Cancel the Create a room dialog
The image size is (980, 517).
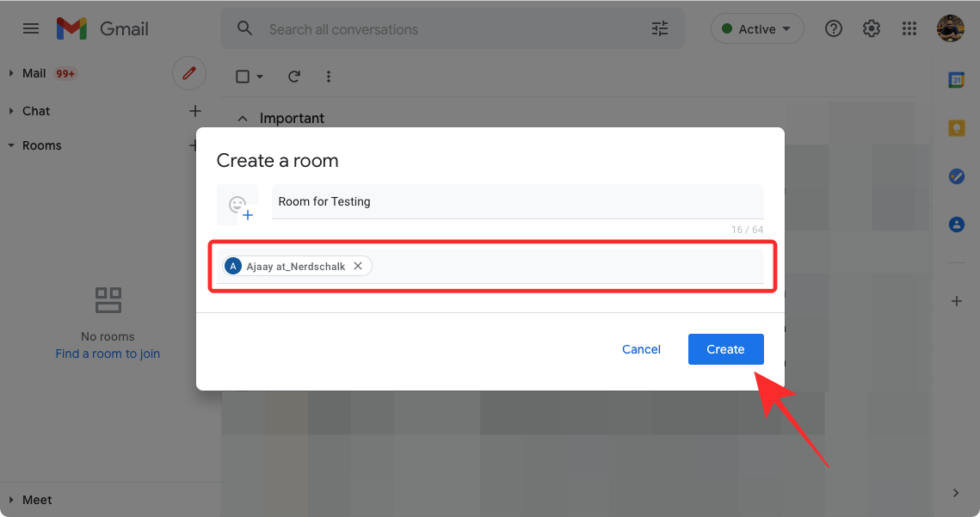coord(641,349)
